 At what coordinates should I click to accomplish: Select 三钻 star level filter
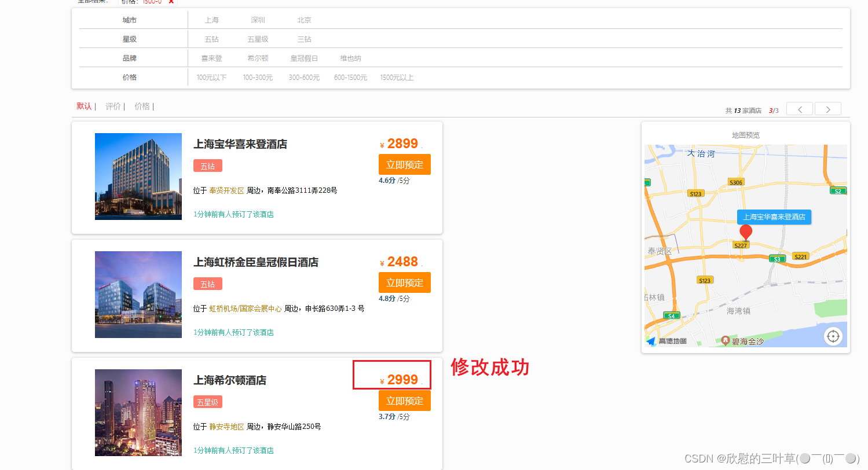305,39
